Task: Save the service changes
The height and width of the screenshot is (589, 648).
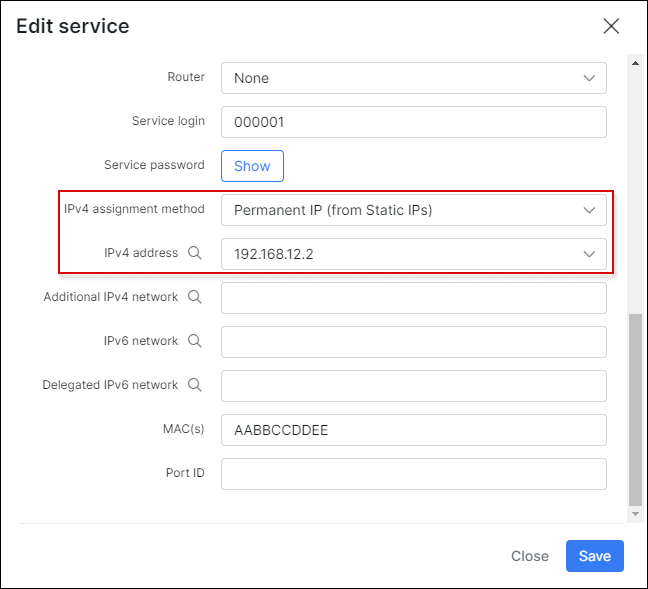Action: (x=594, y=556)
